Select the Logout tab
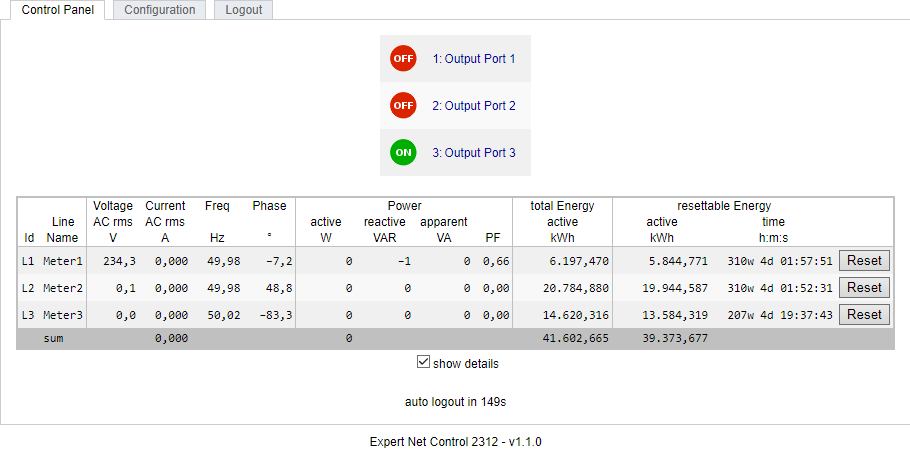Viewport: 910px width, 449px height. (244, 10)
